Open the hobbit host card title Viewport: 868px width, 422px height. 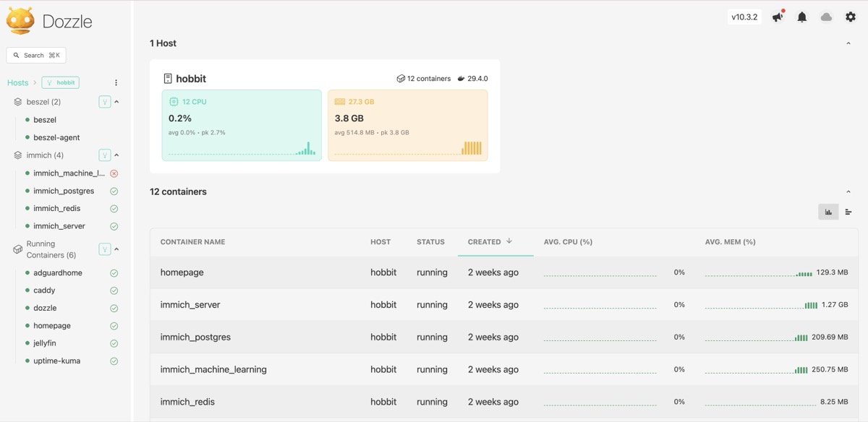(191, 78)
